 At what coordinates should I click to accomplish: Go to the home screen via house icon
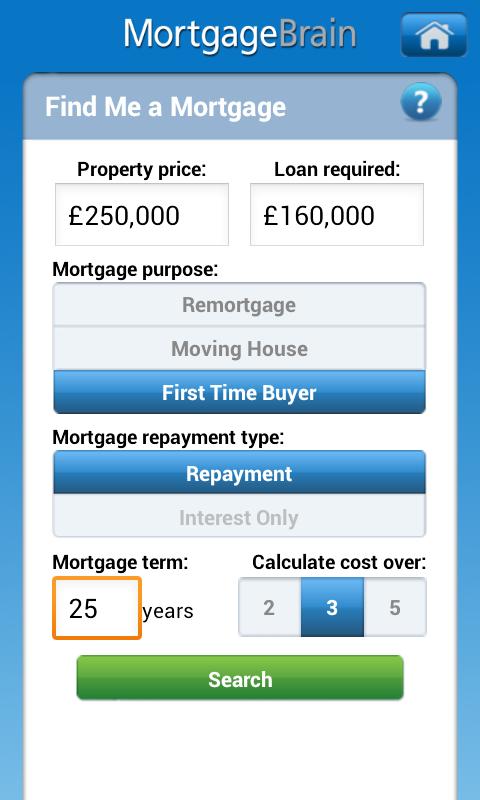coord(434,35)
